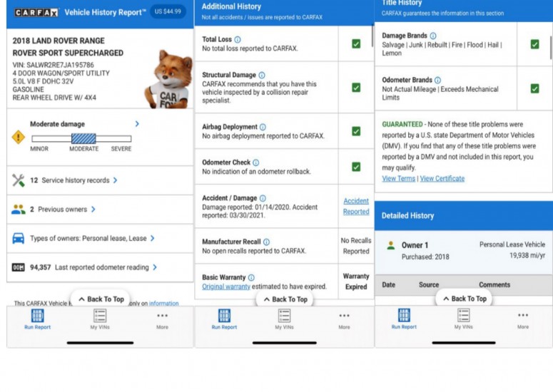This screenshot has width=553, height=392.
Task: Click Back To Top in left screen
Action: (x=101, y=299)
